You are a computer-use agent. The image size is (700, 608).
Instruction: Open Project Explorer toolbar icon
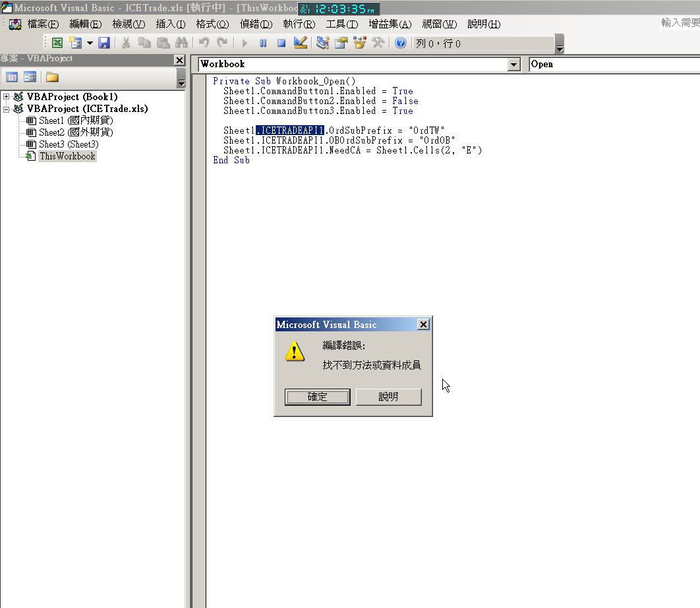point(322,43)
